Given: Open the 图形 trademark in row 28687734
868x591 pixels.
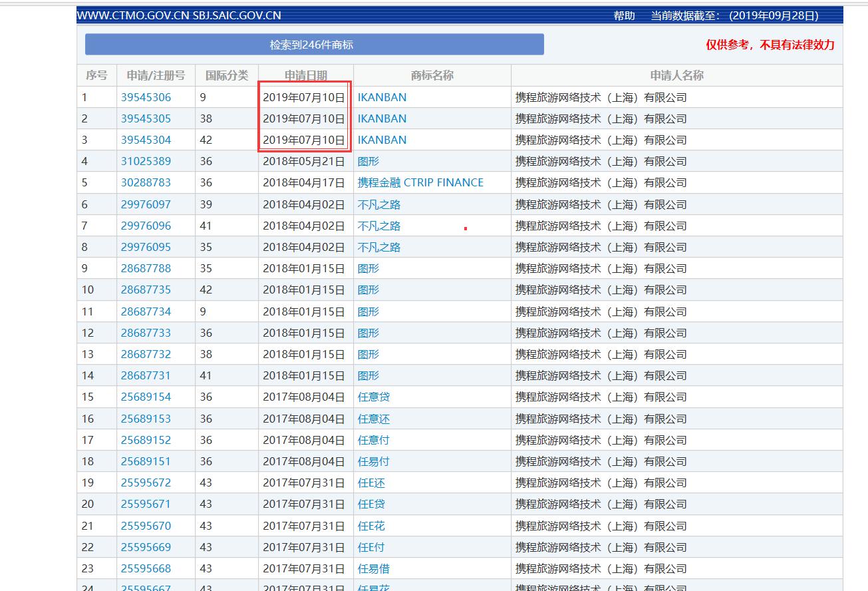Looking at the screenshot, I should [368, 311].
